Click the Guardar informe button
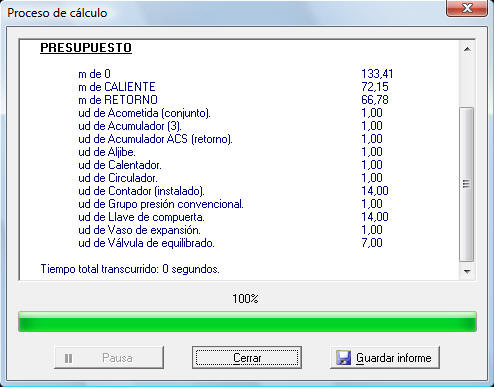This screenshot has width=494, height=387. [384, 358]
